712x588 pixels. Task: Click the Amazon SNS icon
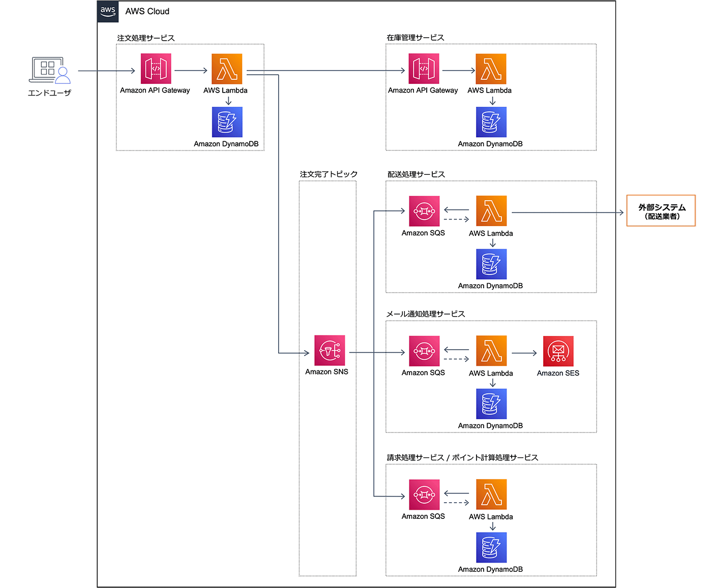(330, 351)
